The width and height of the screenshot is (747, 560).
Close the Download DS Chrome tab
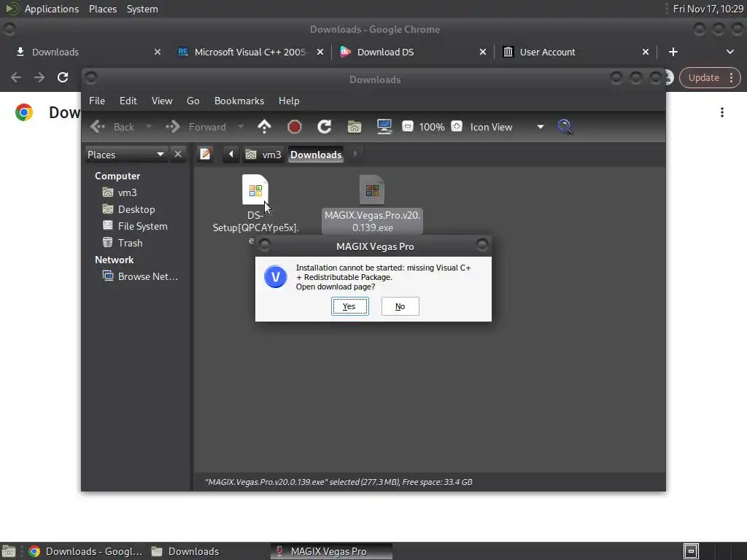(483, 52)
